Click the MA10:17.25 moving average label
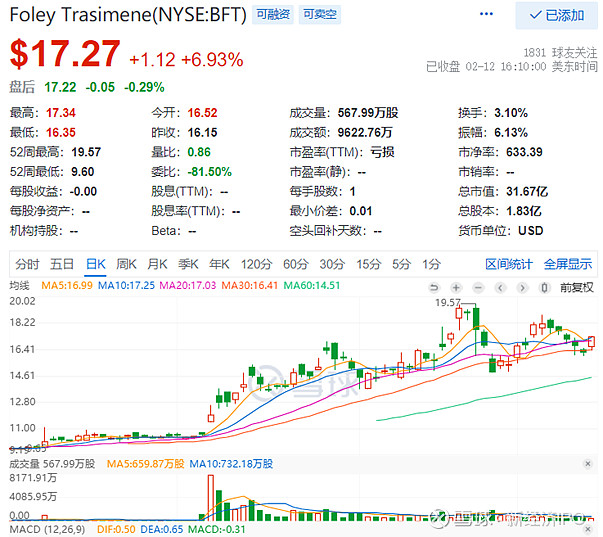Viewport: 603px width, 537px height. pos(126,285)
